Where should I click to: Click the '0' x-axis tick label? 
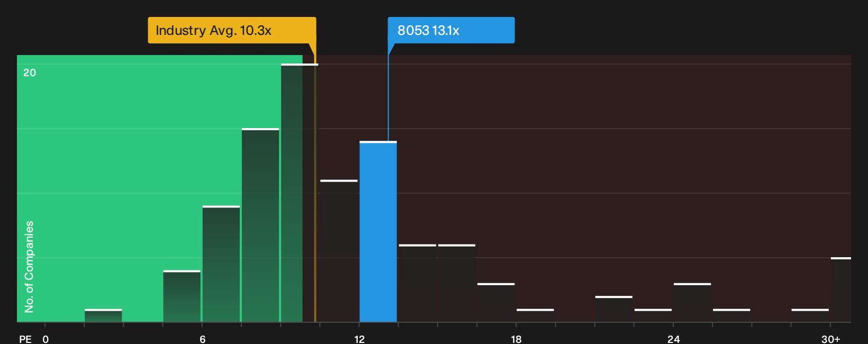pyautogui.click(x=46, y=339)
